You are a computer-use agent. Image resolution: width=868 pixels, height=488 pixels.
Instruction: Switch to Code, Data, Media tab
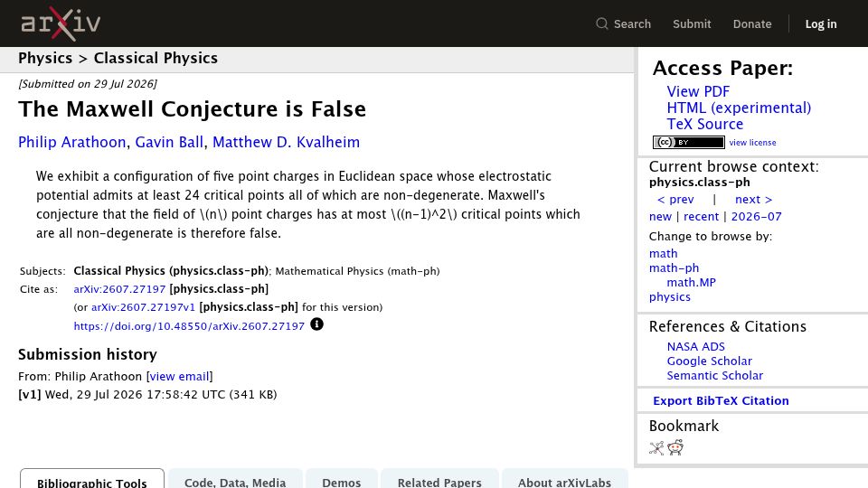pyautogui.click(x=235, y=479)
